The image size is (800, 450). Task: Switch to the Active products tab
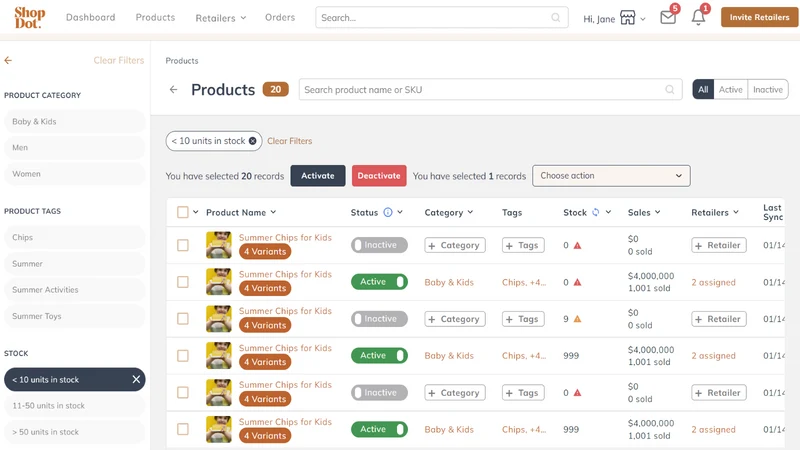731,89
